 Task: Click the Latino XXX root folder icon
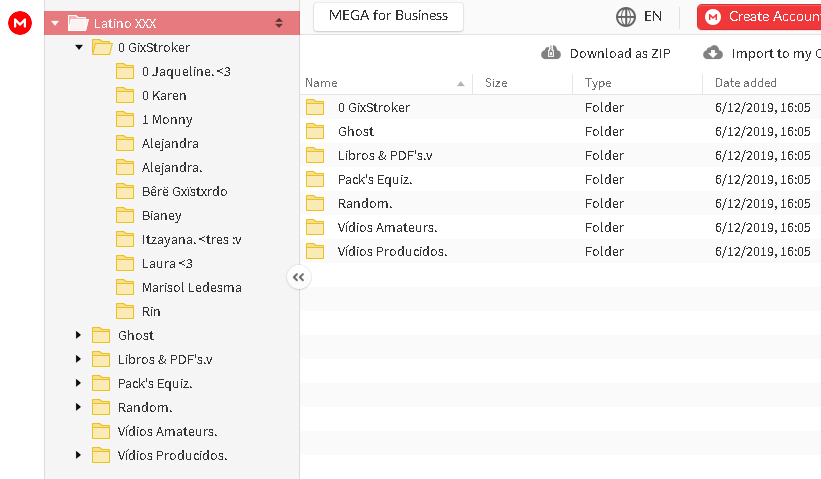point(78,23)
